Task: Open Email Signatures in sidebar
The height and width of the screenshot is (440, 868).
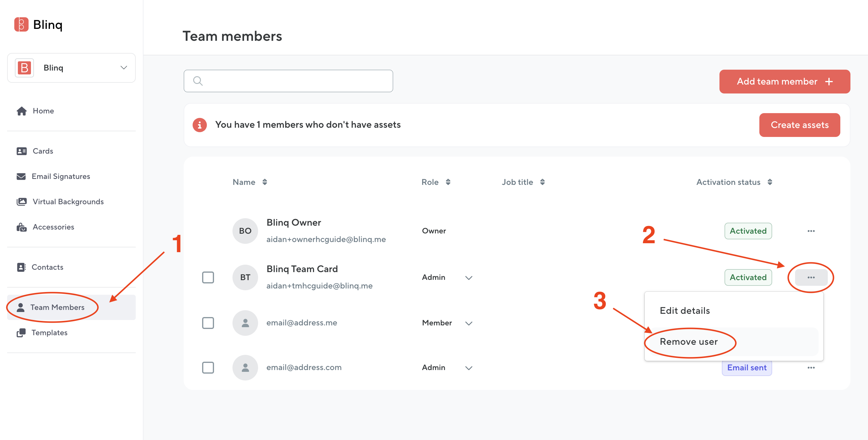Action: [x=71, y=177]
